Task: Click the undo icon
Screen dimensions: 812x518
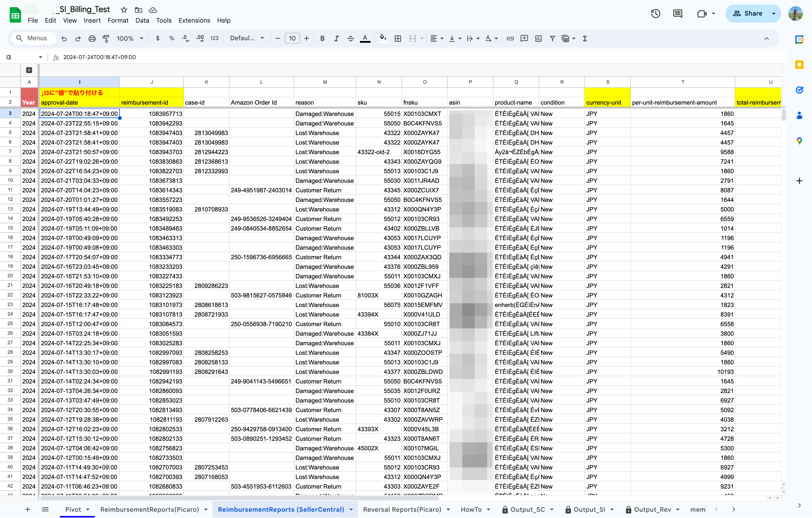Action: 64,38
